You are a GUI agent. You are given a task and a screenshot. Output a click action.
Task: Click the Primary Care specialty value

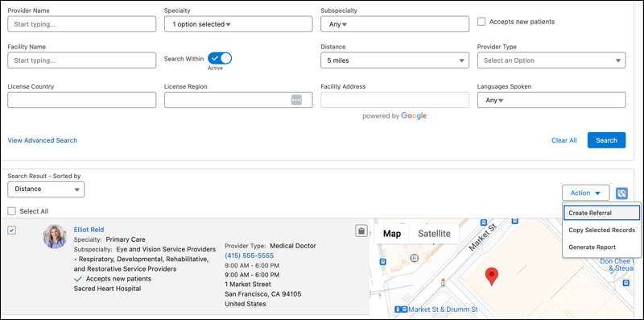[x=126, y=239]
